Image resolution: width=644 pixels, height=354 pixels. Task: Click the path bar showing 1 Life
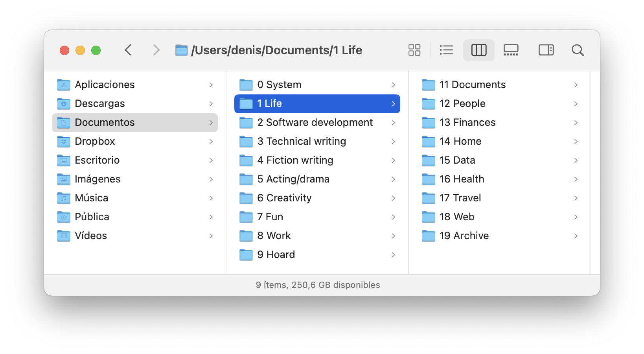(276, 50)
